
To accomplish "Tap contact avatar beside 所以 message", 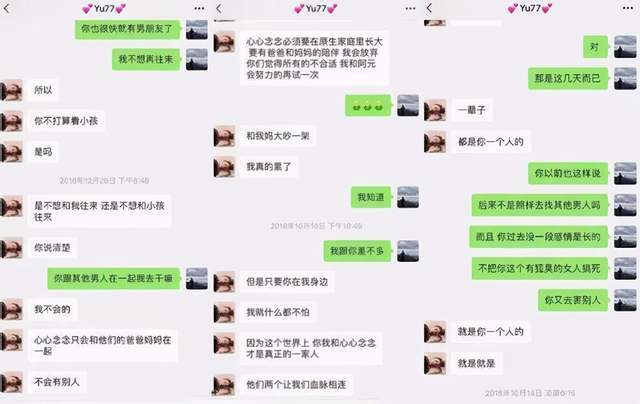I will coord(11,90).
